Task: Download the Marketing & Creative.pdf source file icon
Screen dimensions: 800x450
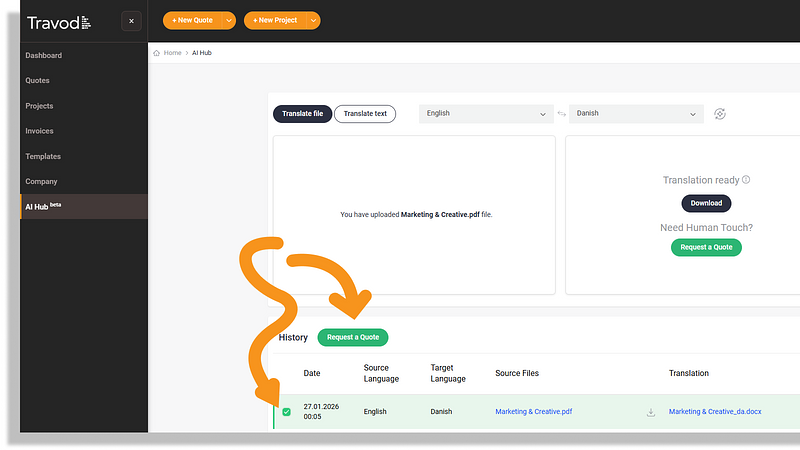Action: 650,412
